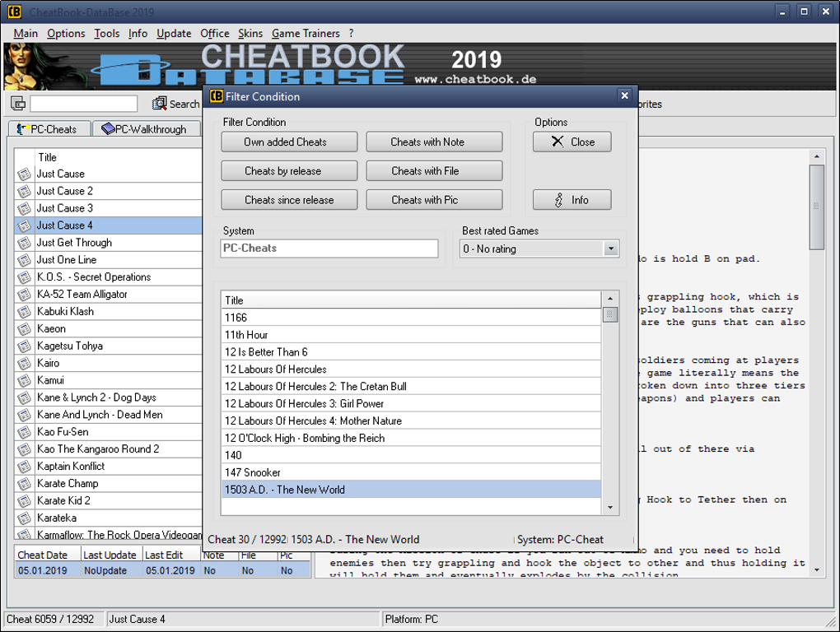Click the System PC-Cheats field
This screenshot has height=632, width=840.
pyautogui.click(x=329, y=249)
